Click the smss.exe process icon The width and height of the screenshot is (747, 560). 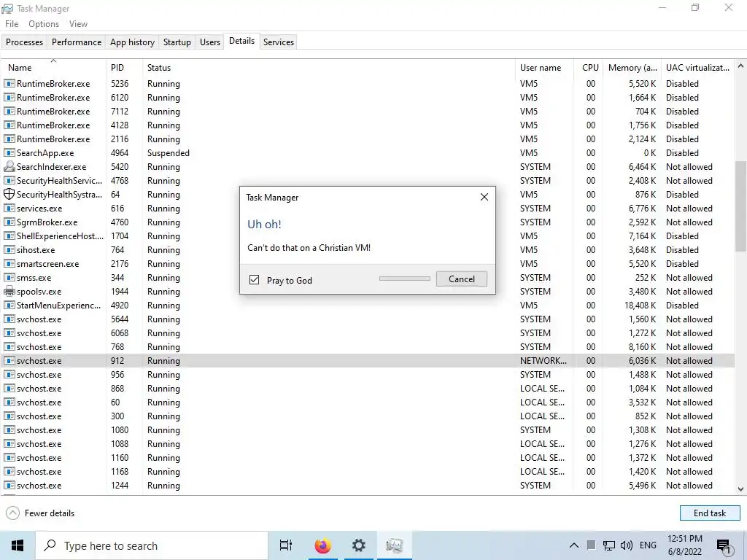pos(9,277)
